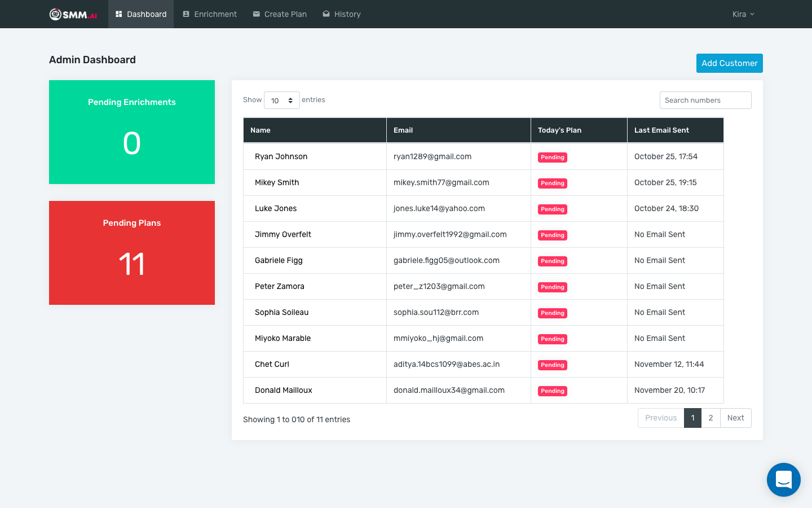
Task: Click Pending badge in Ryan Johnson row
Action: pos(553,157)
